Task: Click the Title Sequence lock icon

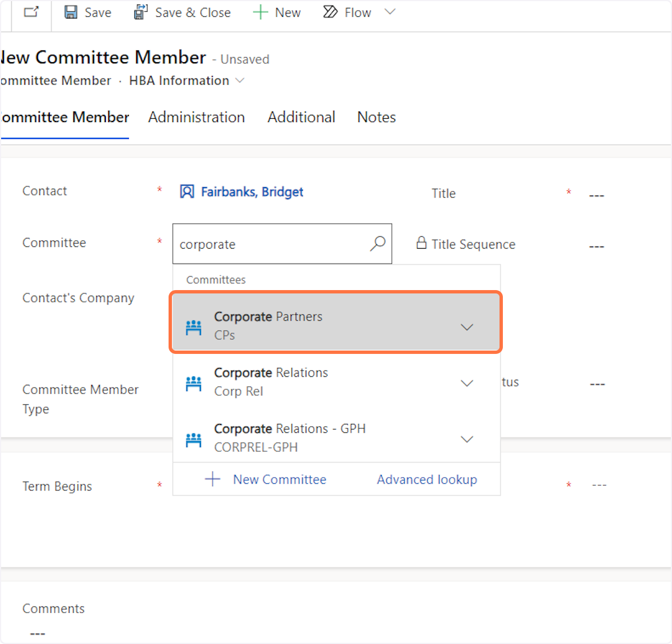Action: (x=422, y=243)
